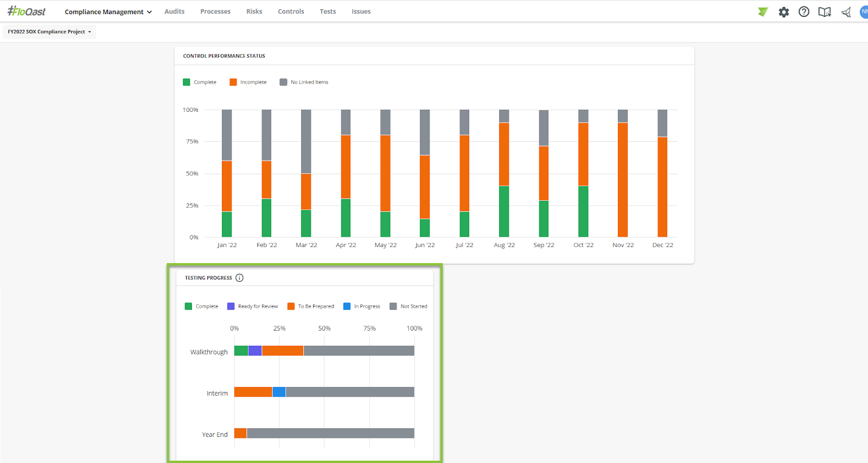Open the Risks page
Viewport: 868px width, 463px height.
click(254, 11)
